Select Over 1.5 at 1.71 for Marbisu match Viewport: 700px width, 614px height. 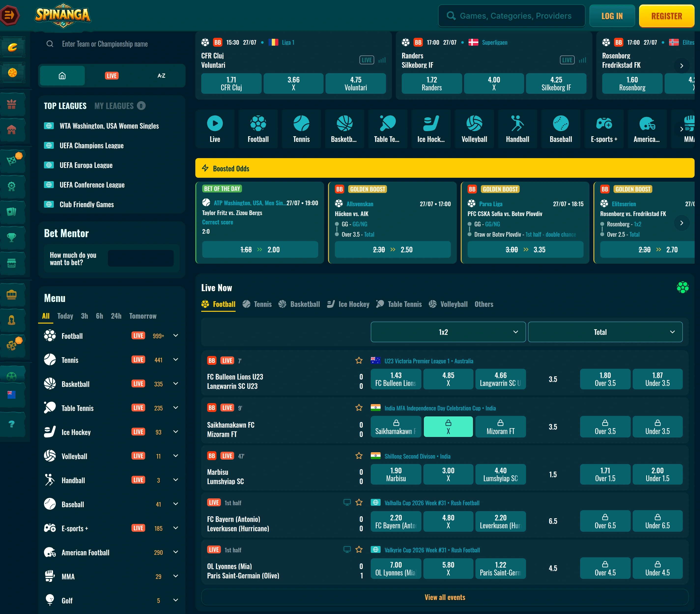(605, 474)
